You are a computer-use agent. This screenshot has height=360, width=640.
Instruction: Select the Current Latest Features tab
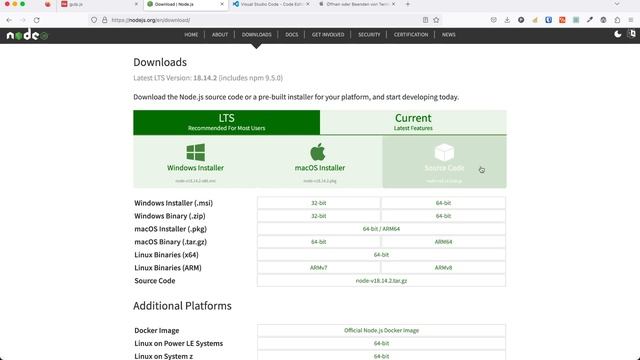(x=413, y=122)
